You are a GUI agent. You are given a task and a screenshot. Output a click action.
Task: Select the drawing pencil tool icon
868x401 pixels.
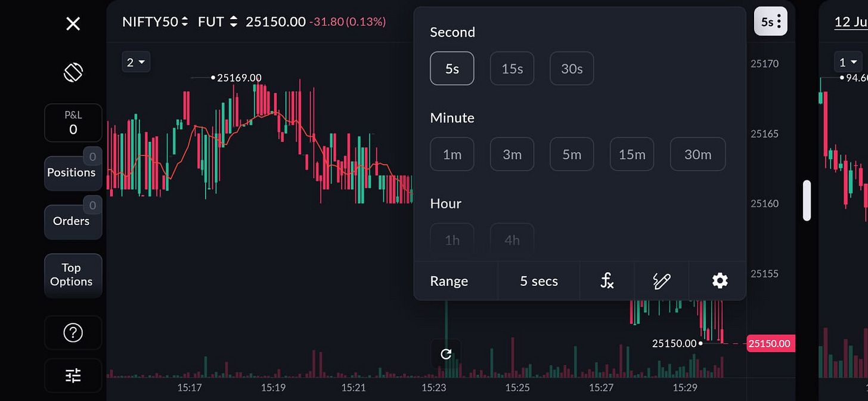pyautogui.click(x=661, y=280)
